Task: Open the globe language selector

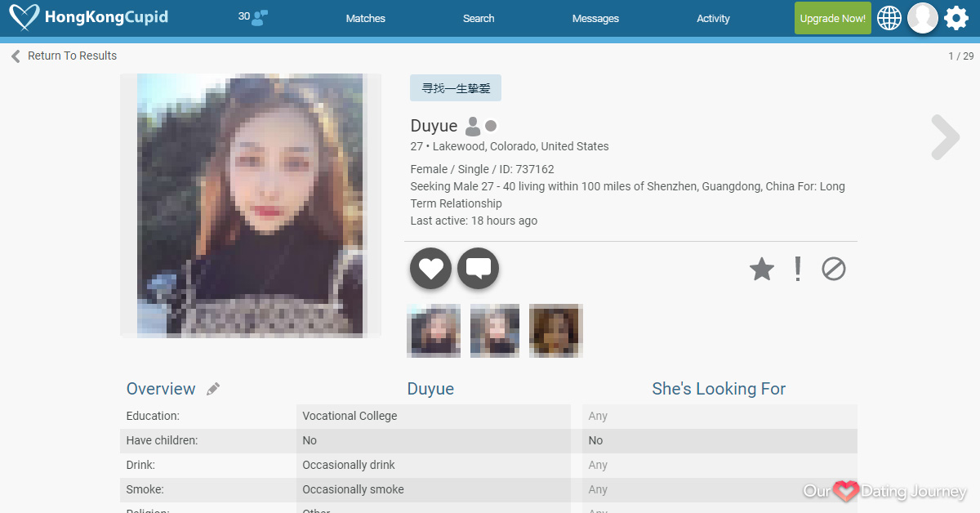Action: click(889, 18)
